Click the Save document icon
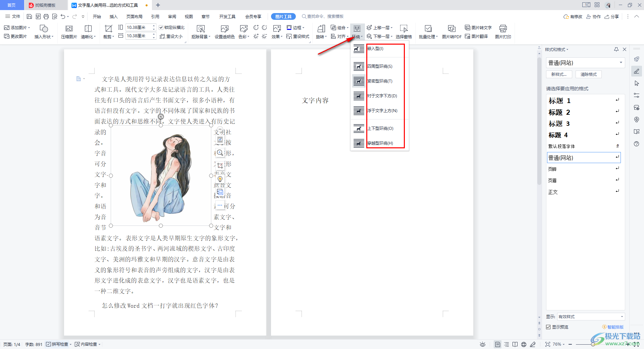The image size is (644, 349). click(x=29, y=16)
